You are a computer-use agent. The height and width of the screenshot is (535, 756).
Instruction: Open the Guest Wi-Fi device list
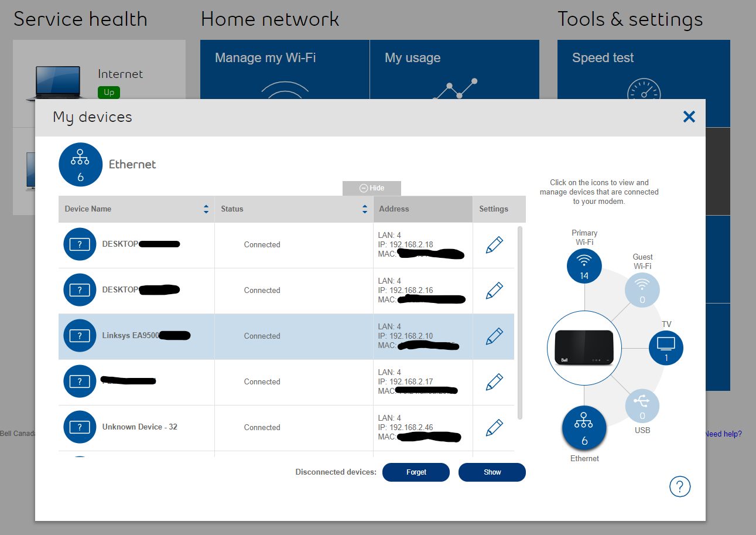point(642,289)
